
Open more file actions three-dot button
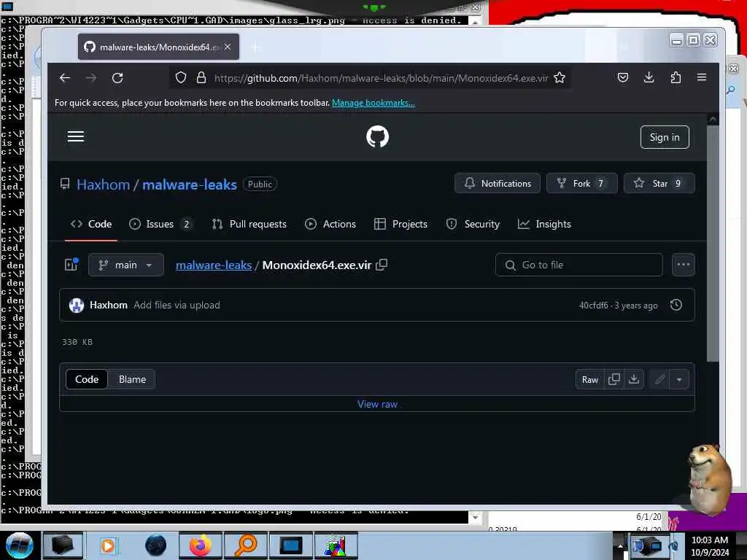click(x=683, y=265)
